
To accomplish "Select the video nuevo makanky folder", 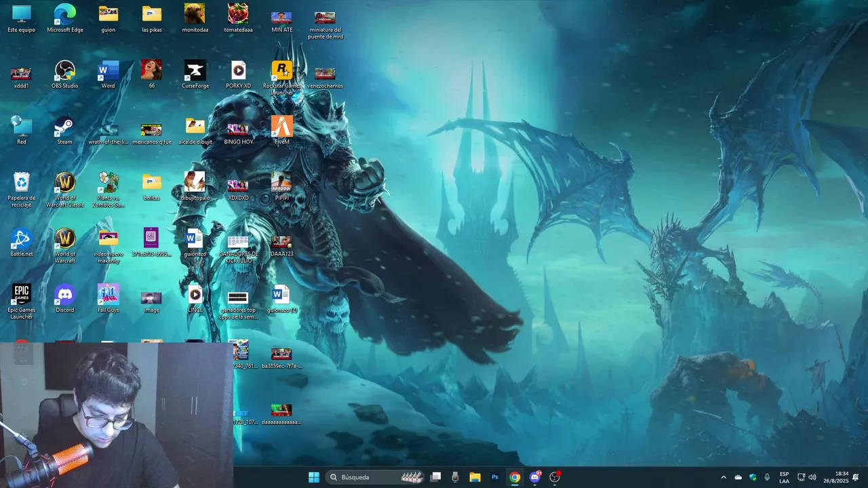I will coord(108,247).
